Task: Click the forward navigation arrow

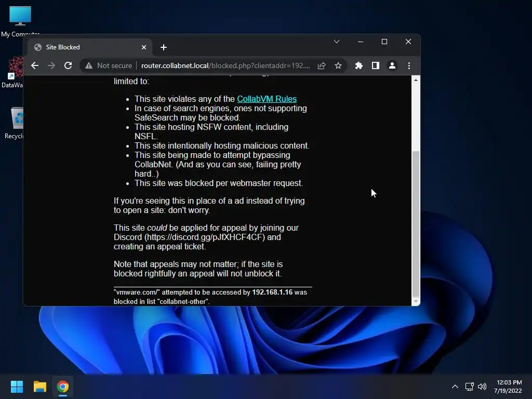Action: (x=51, y=65)
